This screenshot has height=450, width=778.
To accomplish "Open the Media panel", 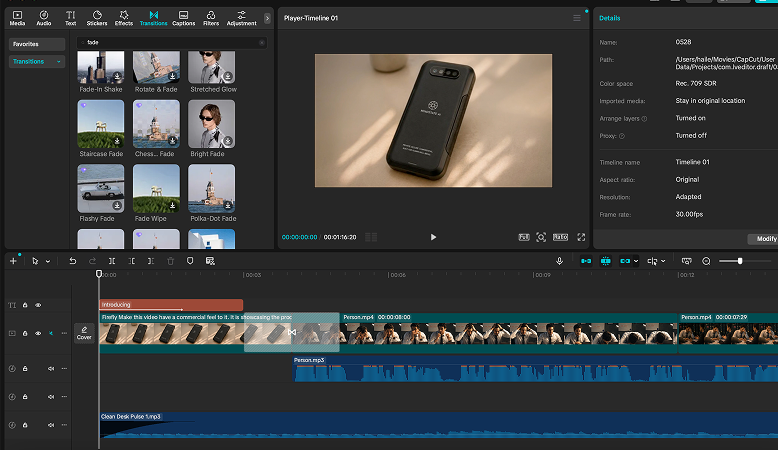I will click(x=17, y=18).
